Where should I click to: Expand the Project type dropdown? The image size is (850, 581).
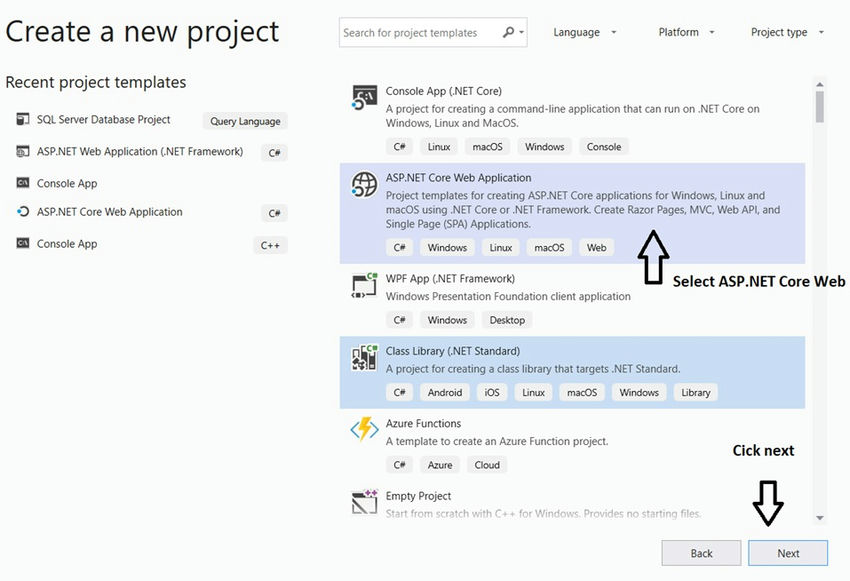(x=787, y=32)
